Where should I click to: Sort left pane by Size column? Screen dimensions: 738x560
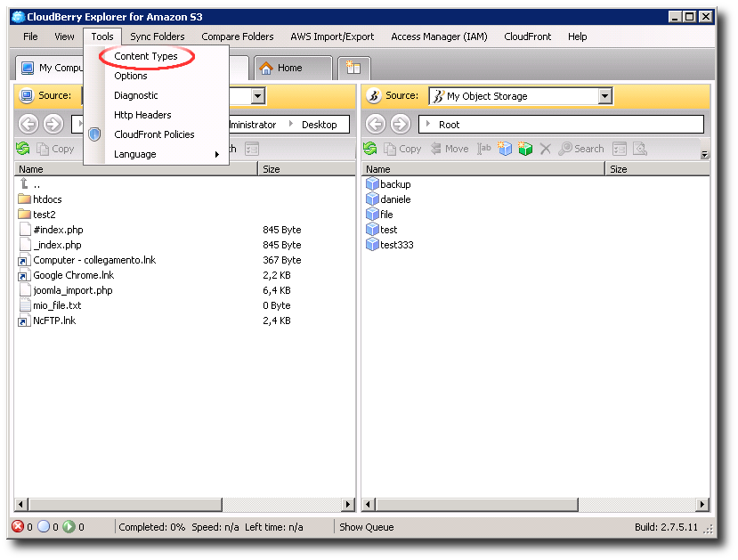[x=306, y=169]
